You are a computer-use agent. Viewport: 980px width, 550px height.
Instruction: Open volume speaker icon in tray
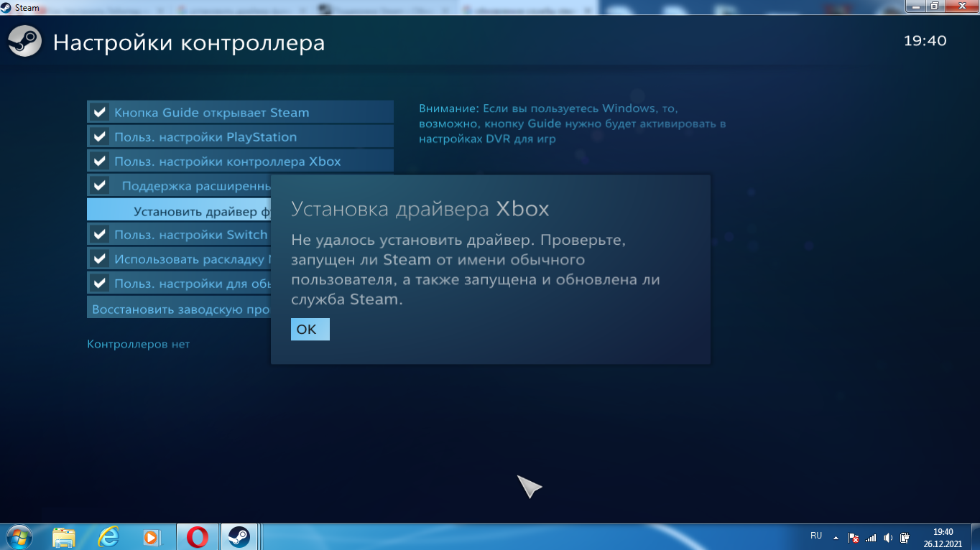pos(889,537)
